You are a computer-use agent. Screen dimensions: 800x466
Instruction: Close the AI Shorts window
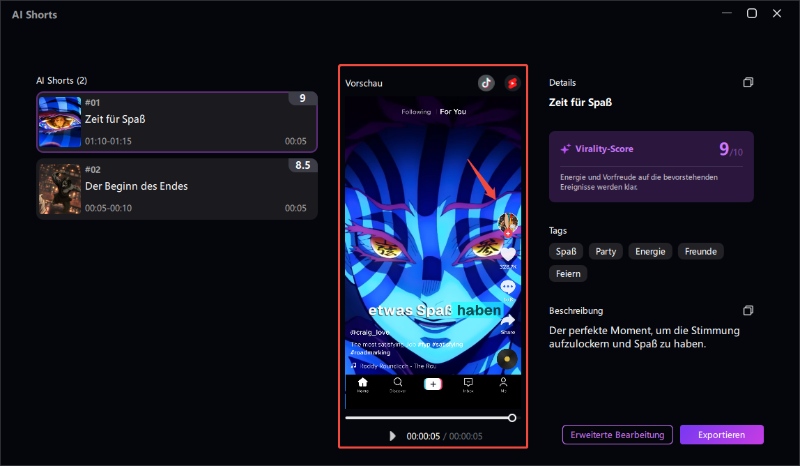pyautogui.click(x=777, y=13)
